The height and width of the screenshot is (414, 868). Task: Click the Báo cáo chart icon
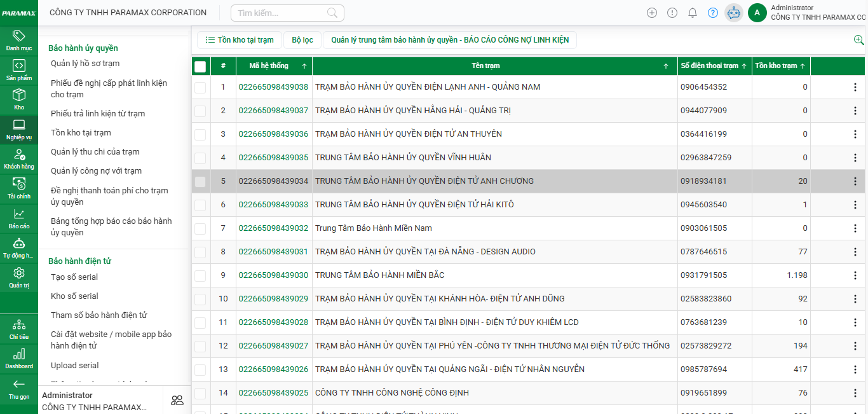click(19, 214)
